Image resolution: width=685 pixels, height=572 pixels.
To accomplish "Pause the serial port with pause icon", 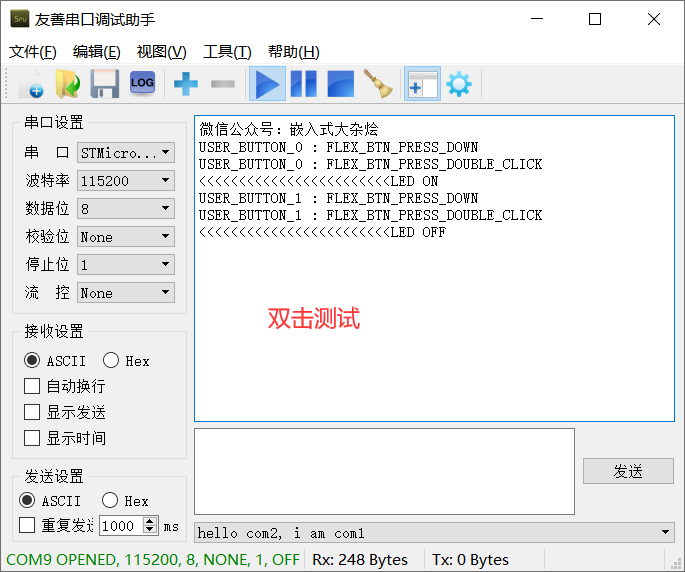I will (304, 83).
